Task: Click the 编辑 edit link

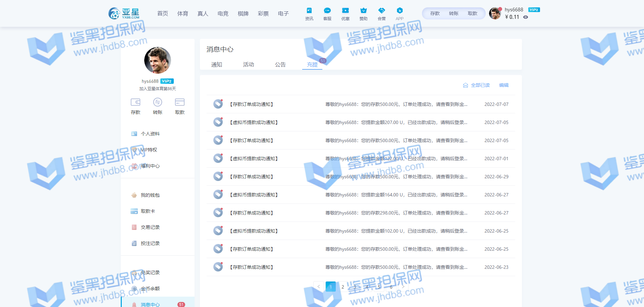Action: tap(503, 85)
